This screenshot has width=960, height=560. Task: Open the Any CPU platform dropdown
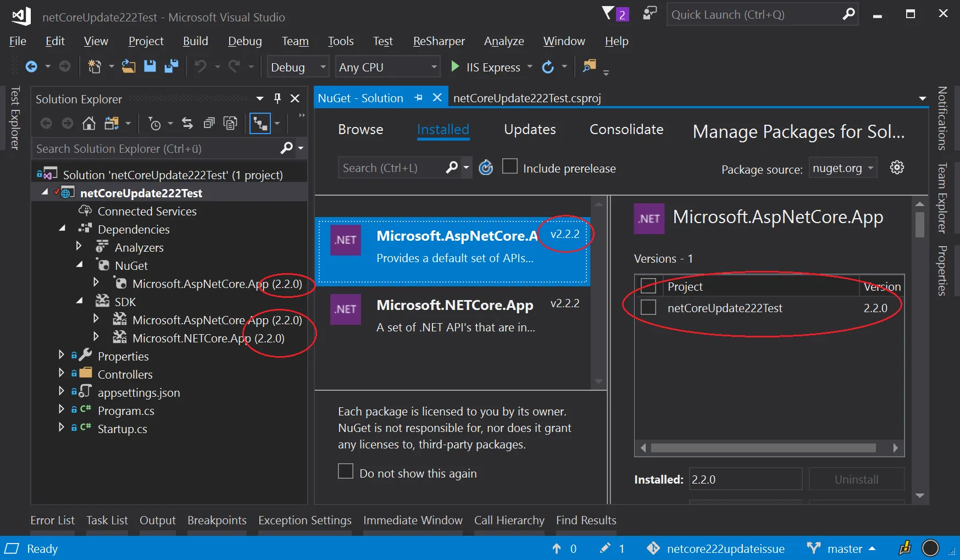click(x=388, y=67)
